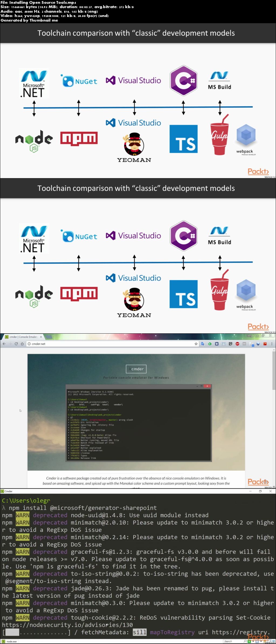The image size is (276, 644).
Task: Bookmark this page with the star icon
Action: coord(196,344)
